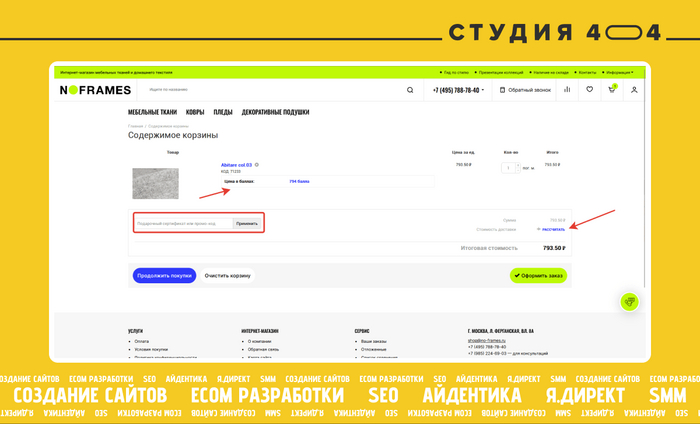Click the Обратный звонок callback button
This screenshot has width=700, height=424.
pyautogui.click(x=525, y=90)
